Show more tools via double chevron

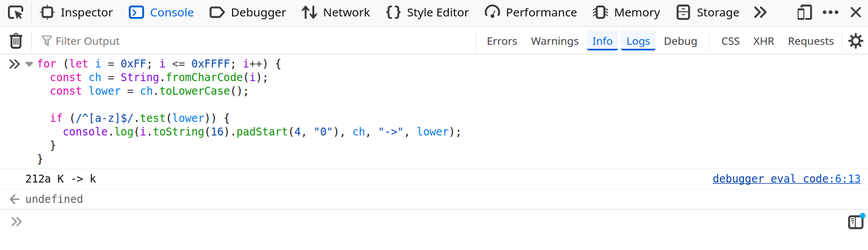pos(760,12)
